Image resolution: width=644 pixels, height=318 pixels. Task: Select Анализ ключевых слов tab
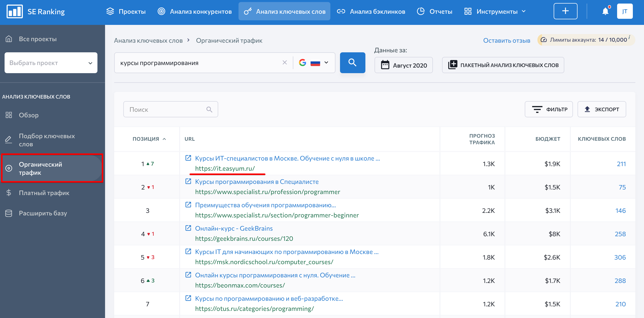coord(284,11)
